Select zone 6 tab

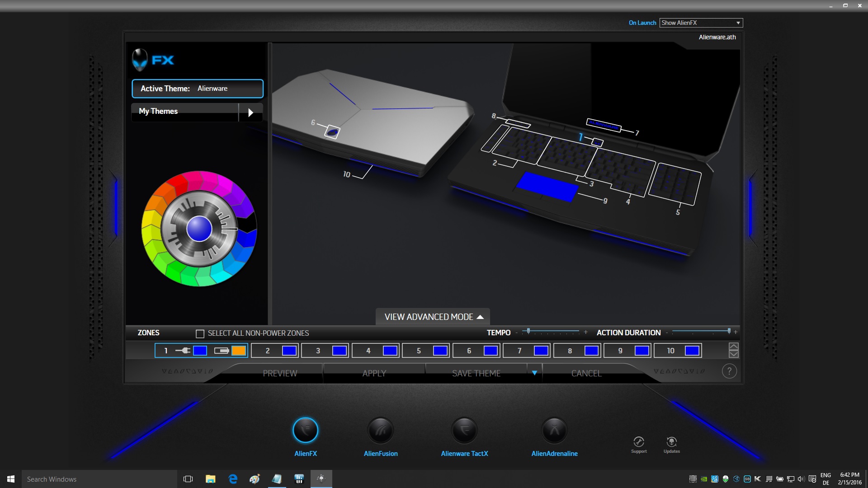pos(476,351)
